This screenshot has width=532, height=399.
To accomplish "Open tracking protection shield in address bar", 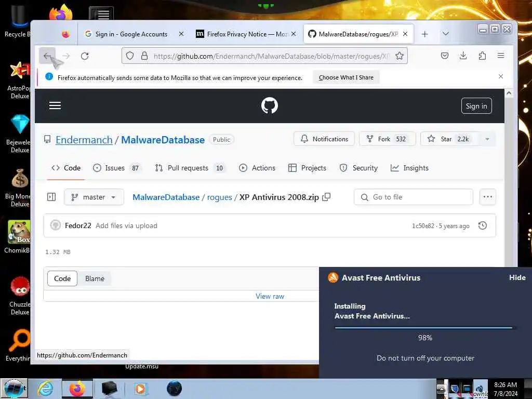I will point(130,56).
